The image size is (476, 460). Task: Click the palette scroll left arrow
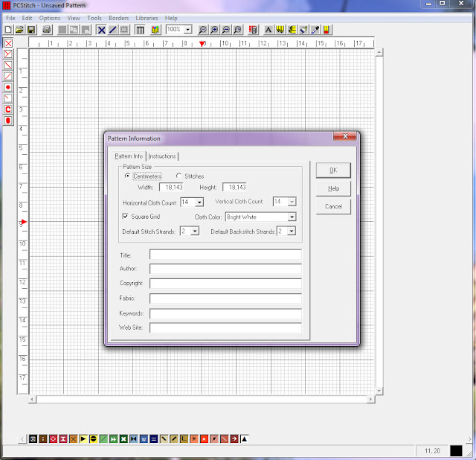point(22,438)
